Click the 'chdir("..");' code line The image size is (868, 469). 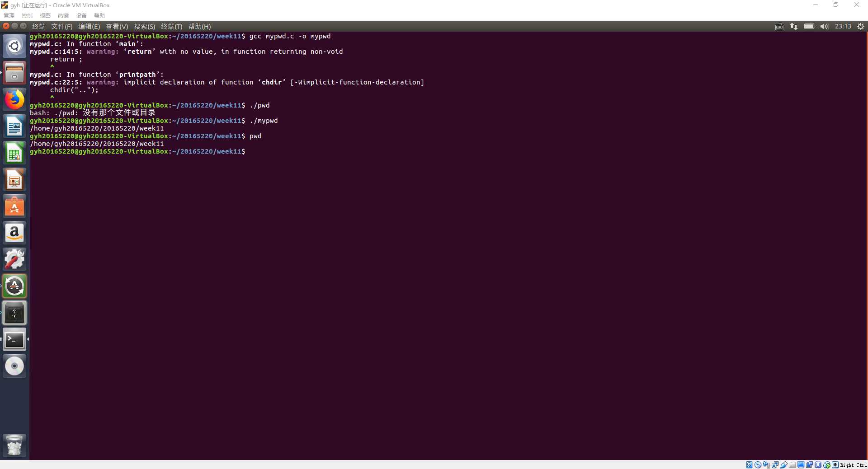pyautogui.click(x=74, y=90)
